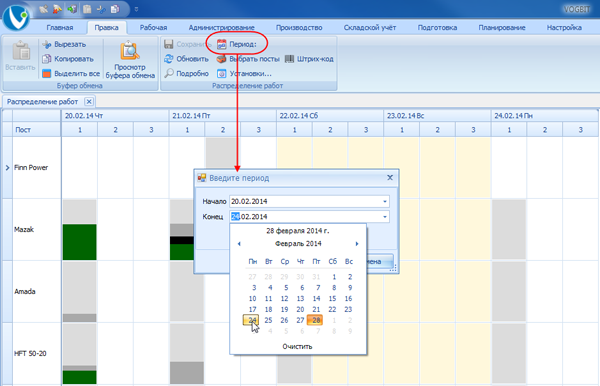Click the first quick access toolbar icon

pyautogui.click(x=43, y=9)
